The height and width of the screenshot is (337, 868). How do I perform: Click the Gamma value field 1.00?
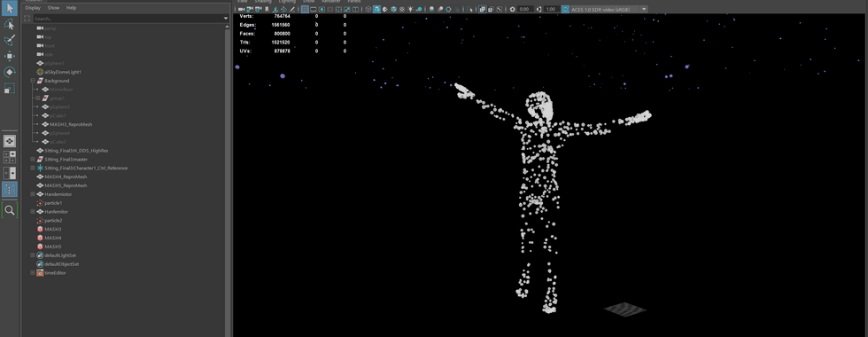pos(551,10)
